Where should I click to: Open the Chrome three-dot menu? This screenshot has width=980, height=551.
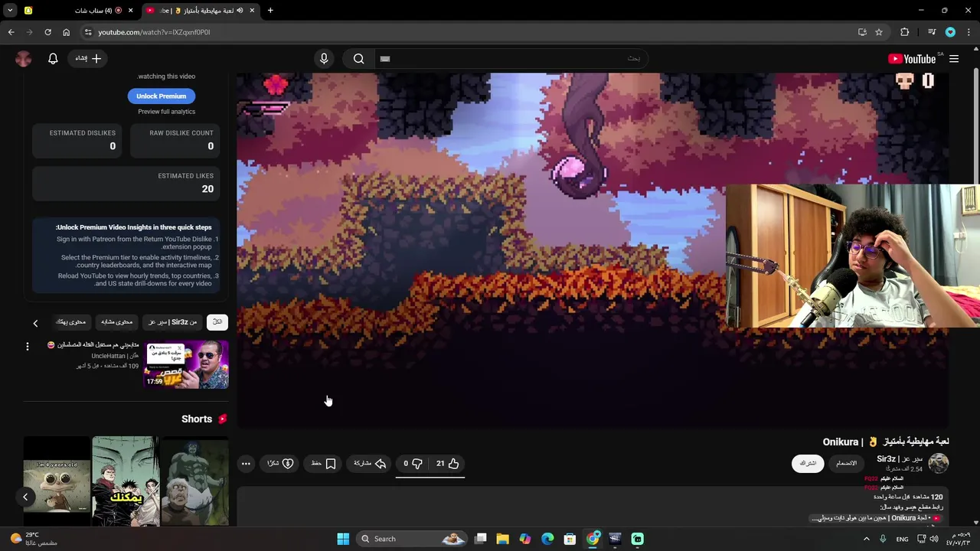coord(969,32)
